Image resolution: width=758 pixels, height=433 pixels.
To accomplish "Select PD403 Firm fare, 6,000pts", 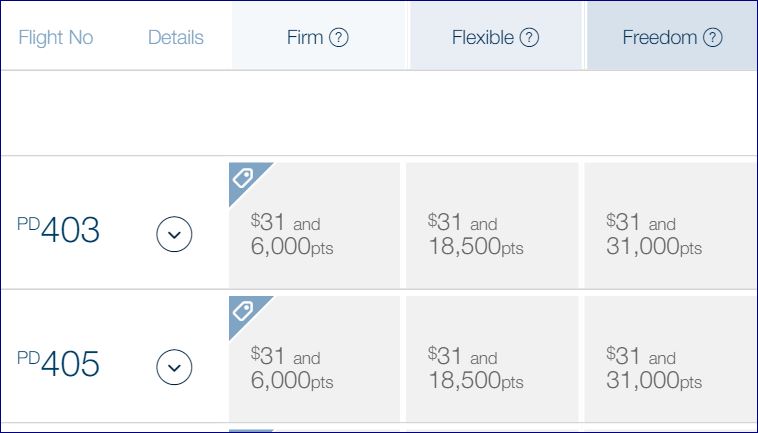I will (x=315, y=235).
